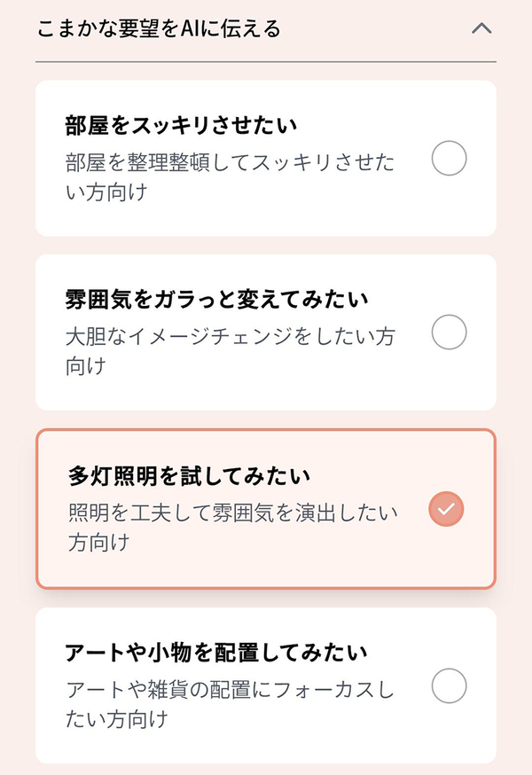Collapse the こまかな要望をAIに伝える section chevron
Image resolution: width=532 pixels, height=775 pixels.
tap(481, 28)
